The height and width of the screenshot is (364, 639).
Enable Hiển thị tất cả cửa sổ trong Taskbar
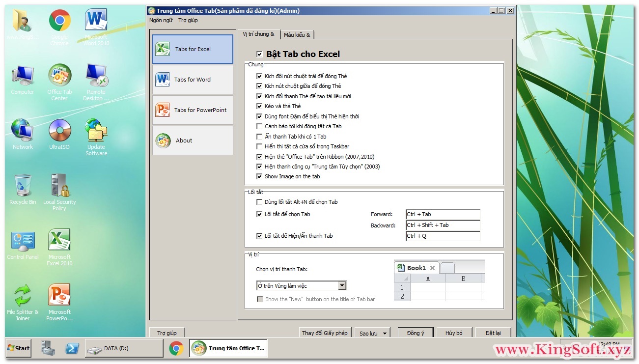point(259,146)
